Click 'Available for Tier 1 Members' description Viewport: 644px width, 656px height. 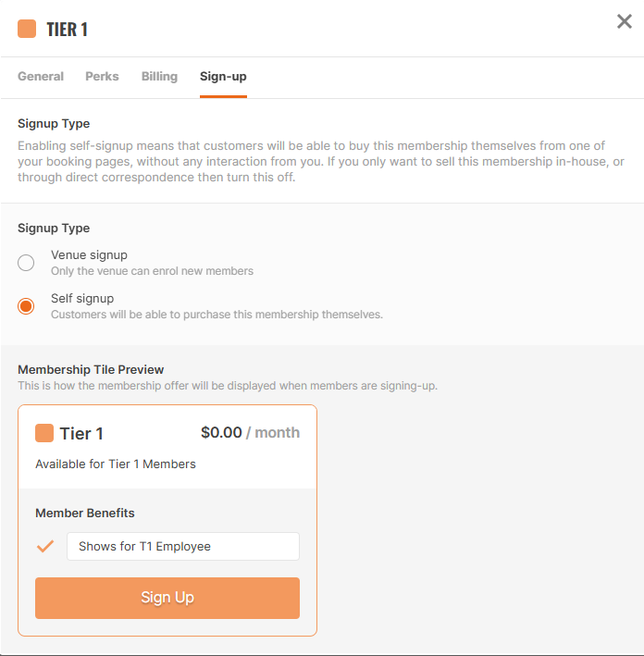[116, 464]
